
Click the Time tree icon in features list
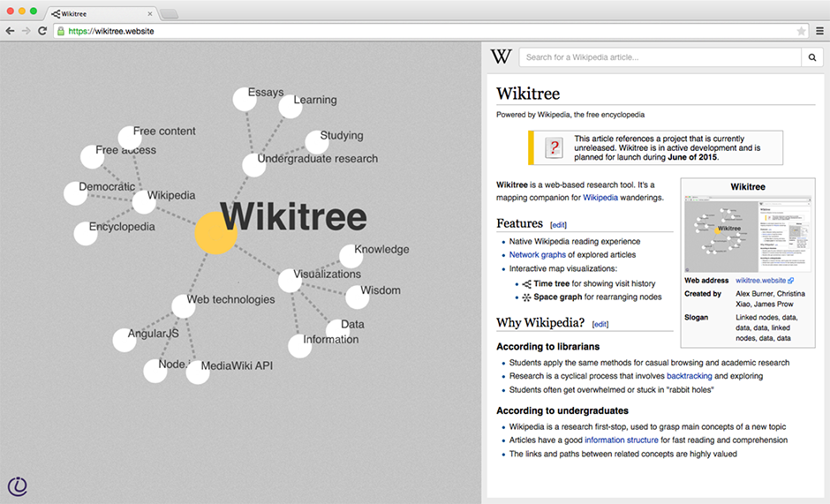point(526,284)
